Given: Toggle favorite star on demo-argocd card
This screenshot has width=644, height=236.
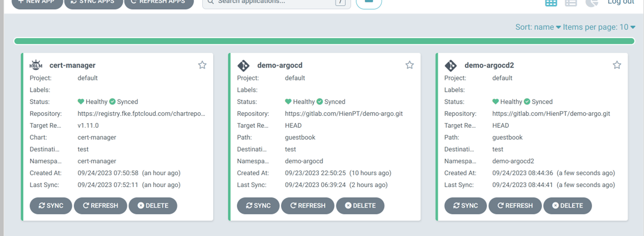Looking at the screenshot, I should (x=410, y=65).
